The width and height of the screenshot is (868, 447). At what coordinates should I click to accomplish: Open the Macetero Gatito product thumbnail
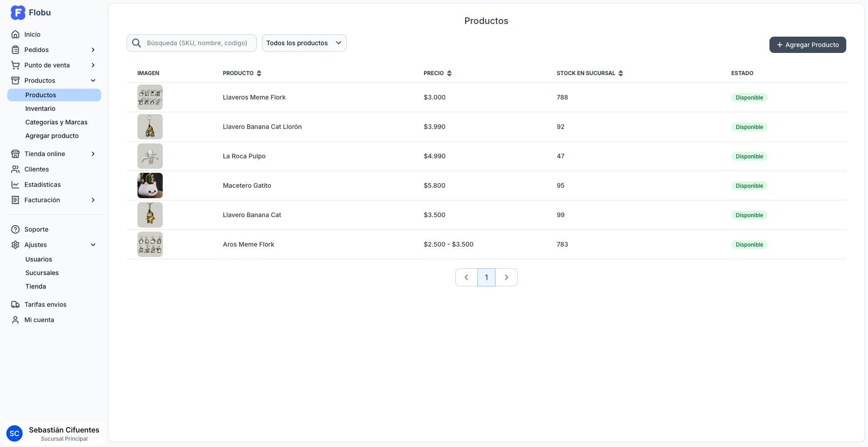point(150,185)
